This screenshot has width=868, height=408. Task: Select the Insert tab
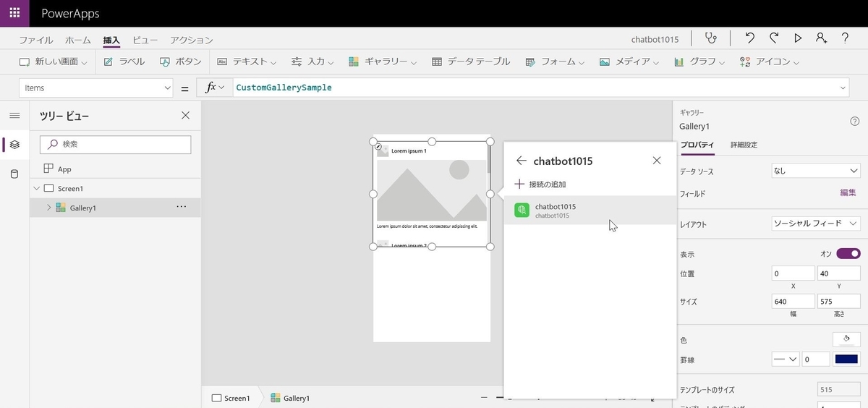click(111, 40)
